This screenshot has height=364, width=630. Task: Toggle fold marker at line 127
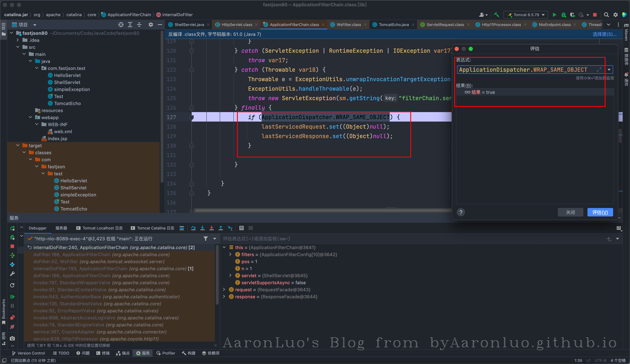point(191,117)
